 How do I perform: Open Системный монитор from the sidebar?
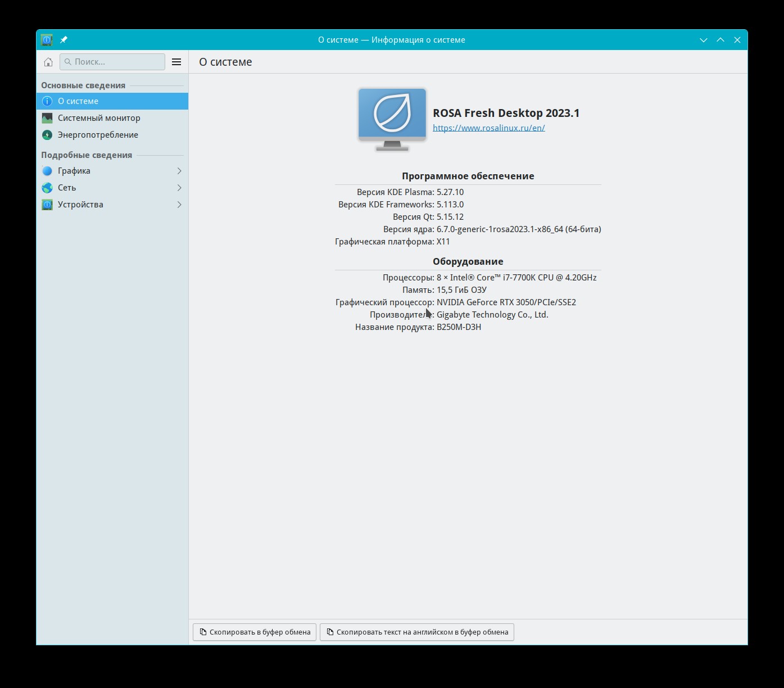[112, 118]
